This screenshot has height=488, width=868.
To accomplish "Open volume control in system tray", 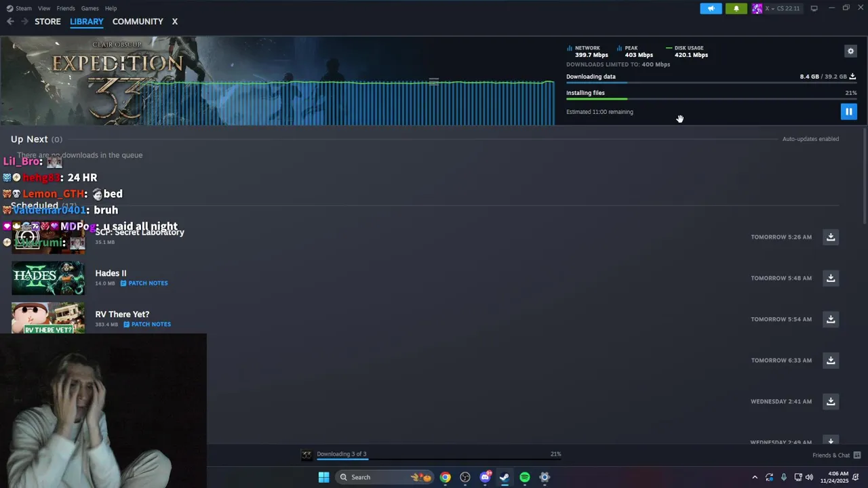I will click(x=808, y=477).
